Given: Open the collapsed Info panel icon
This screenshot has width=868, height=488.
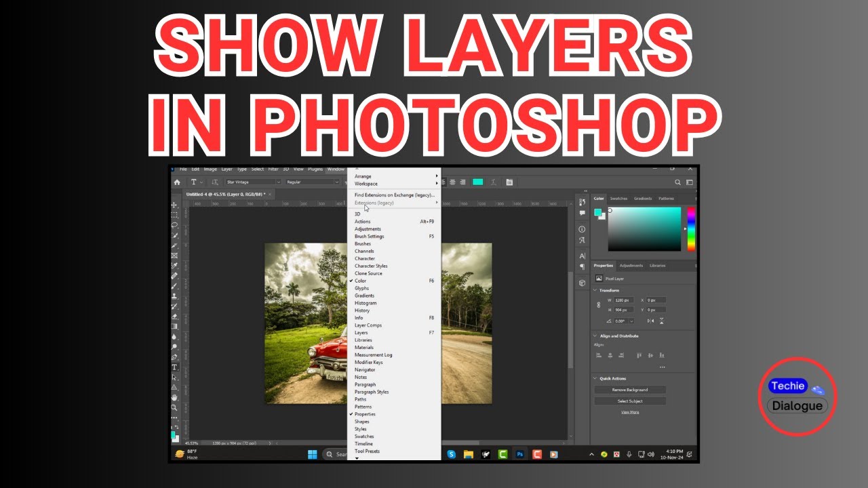Looking at the screenshot, I should [x=582, y=229].
